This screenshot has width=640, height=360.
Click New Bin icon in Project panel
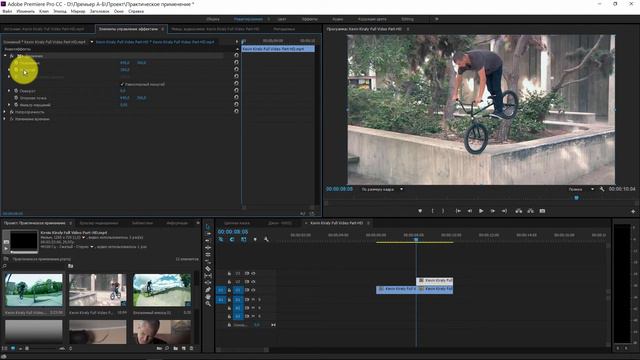click(x=176, y=349)
